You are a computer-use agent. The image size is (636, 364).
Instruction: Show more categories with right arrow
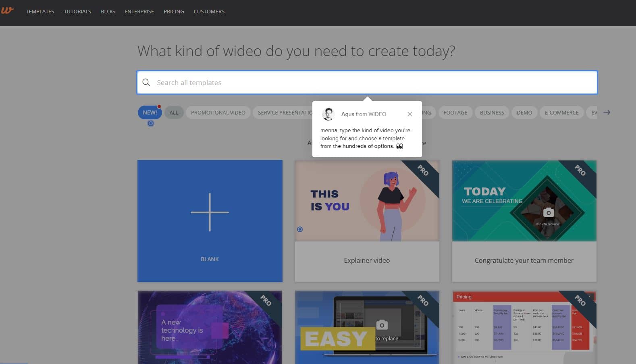(607, 112)
